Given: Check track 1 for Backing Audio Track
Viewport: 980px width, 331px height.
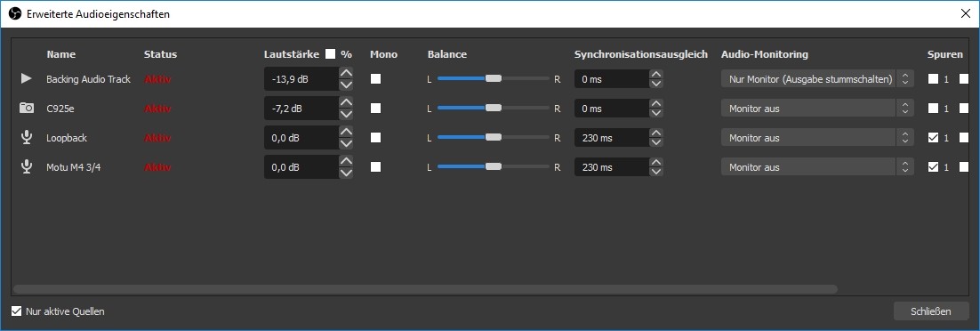Looking at the screenshot, I should (933, 79).
